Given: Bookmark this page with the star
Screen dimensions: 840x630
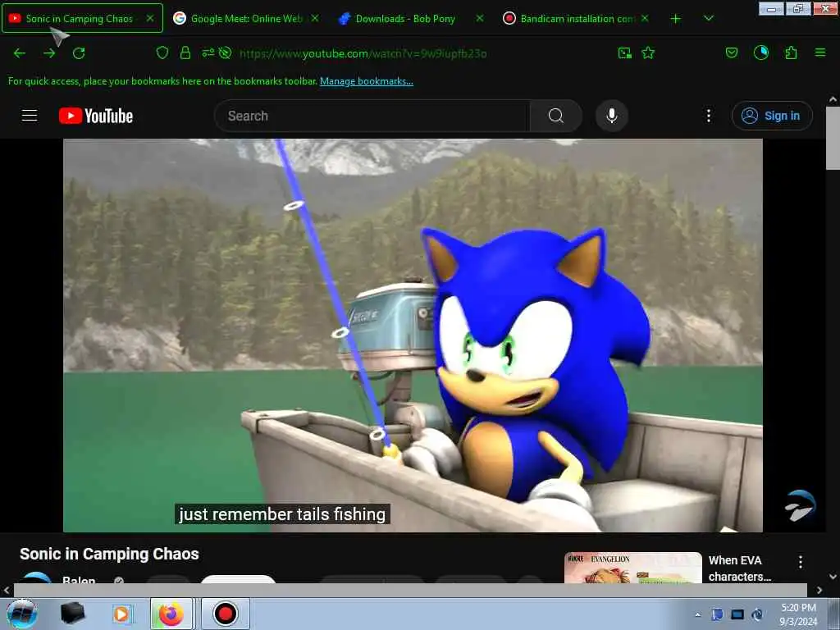Looking at the screenshot, I should pos(648,52).
